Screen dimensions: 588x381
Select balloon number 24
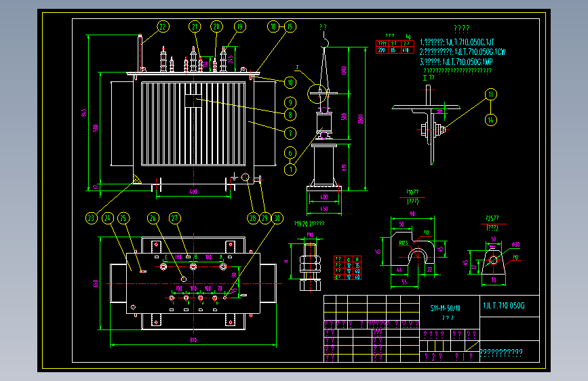108,218
